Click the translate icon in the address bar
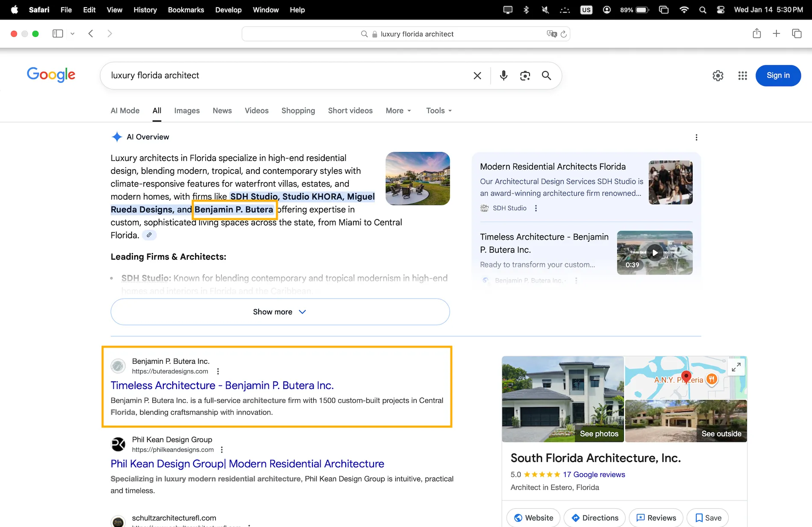 551,34
